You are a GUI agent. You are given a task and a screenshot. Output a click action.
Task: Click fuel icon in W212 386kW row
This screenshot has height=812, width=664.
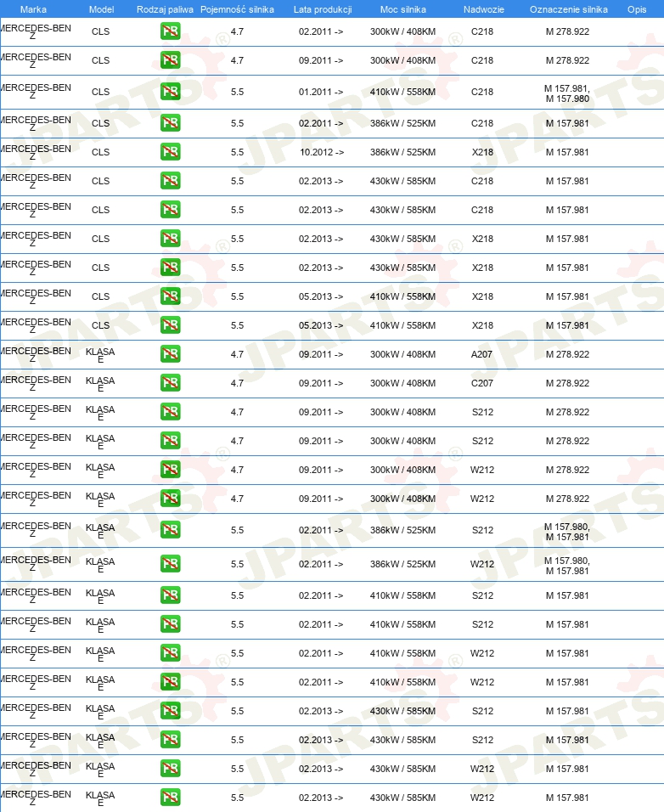coord(171,563)
